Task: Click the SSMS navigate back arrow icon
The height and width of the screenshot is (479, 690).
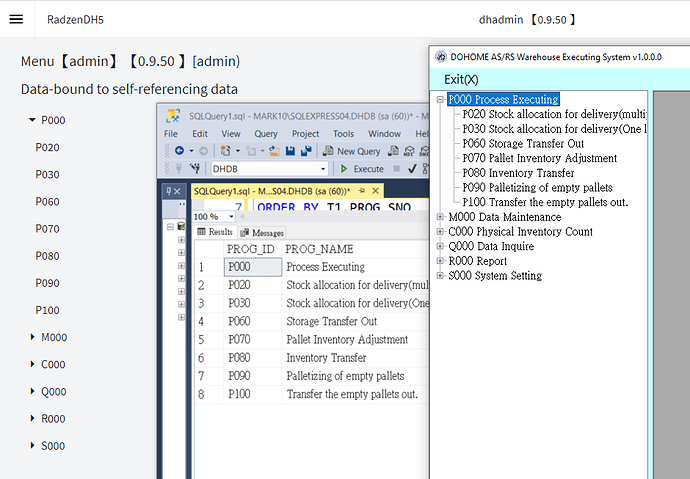Action: [179, 151]
